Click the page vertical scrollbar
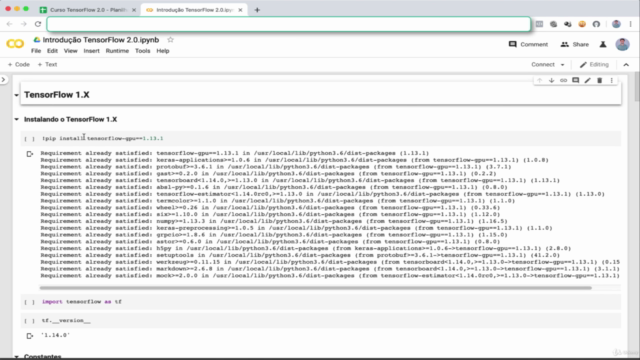The image size is (640, 360). click(x=637, y=87)
